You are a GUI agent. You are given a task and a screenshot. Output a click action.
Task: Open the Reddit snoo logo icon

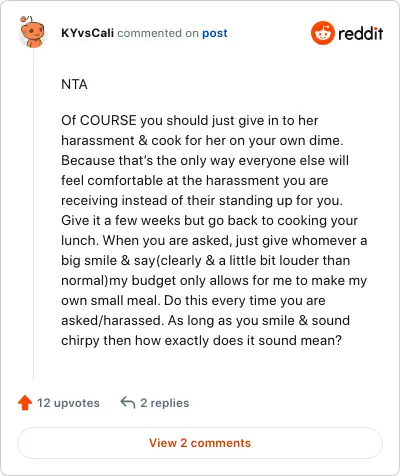click(x=322, y=33)
